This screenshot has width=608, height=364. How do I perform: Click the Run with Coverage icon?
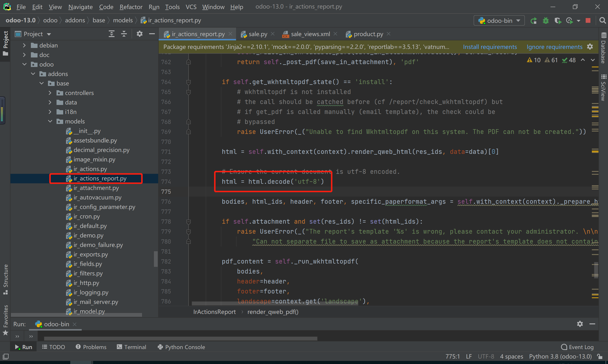coord(558,21)
